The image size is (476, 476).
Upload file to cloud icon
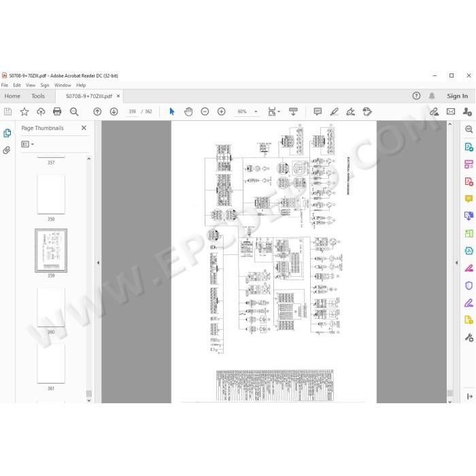pyautogui.click(x=41, y=112)
